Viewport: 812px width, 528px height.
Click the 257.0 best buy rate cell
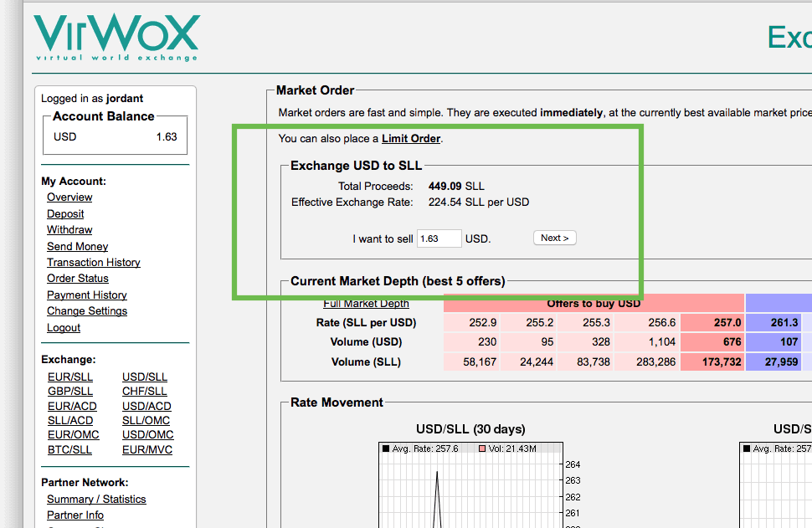712,322
